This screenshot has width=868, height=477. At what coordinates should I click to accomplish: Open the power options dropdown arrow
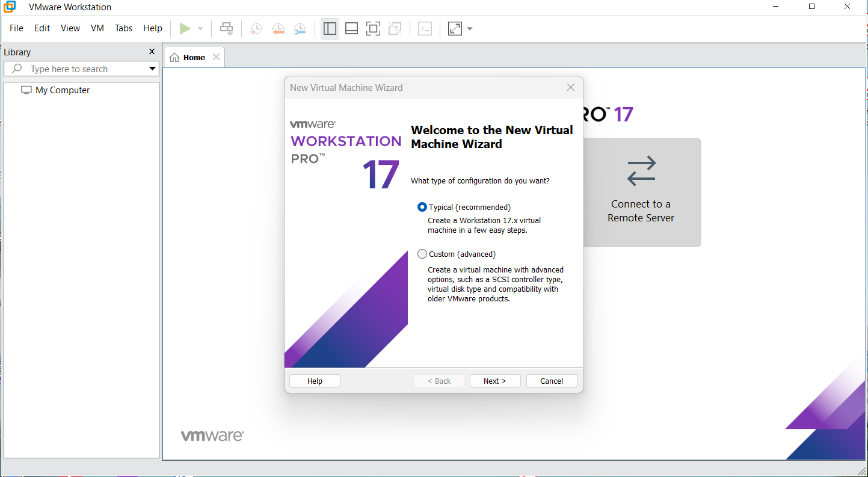200,29
